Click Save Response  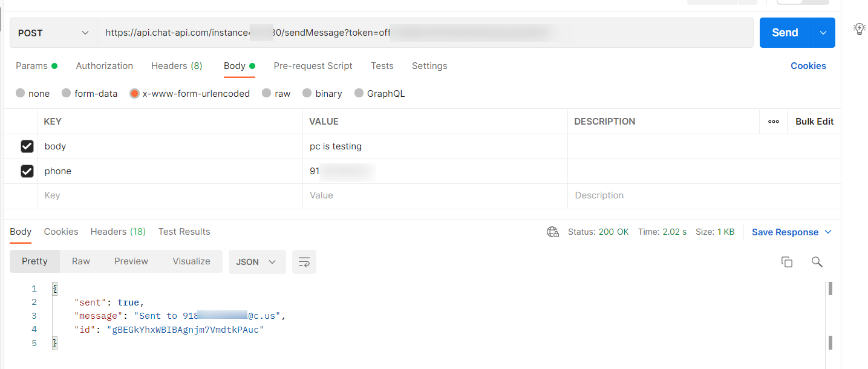(x=785, y=232)
